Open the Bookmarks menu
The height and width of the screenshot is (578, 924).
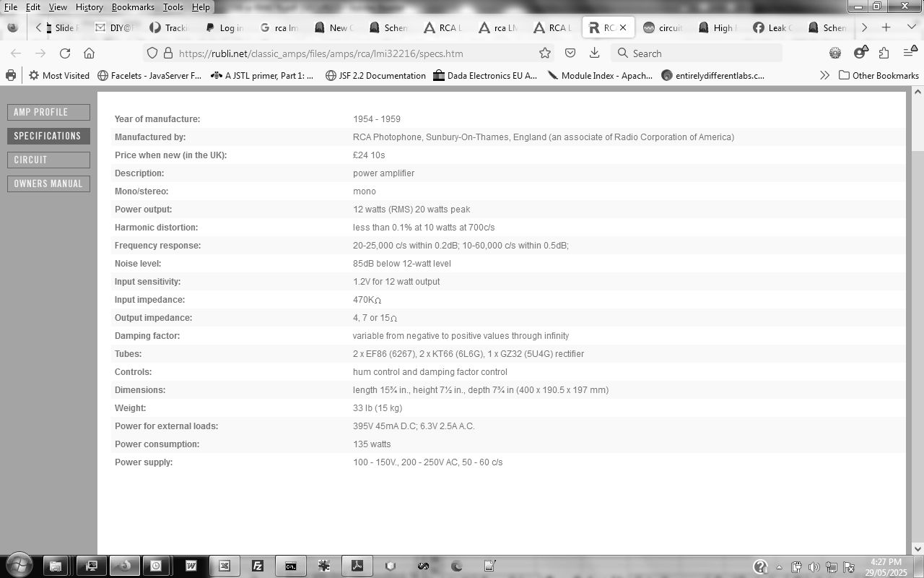[x=133, y=7]
